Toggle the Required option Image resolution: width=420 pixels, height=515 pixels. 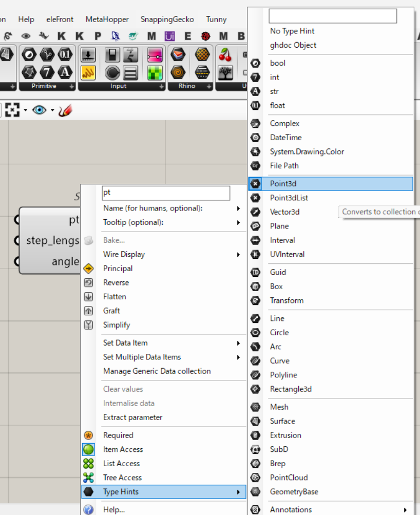coord(118,435)
